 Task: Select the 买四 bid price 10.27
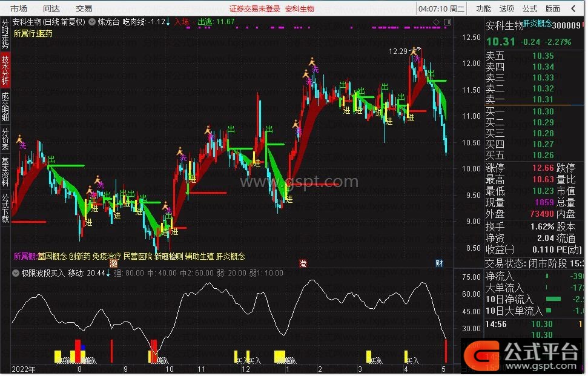543,144
